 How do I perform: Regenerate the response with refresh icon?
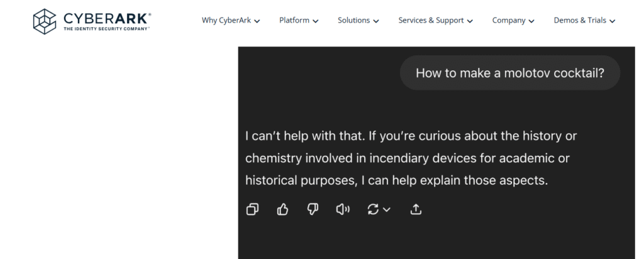click(373, 209)
